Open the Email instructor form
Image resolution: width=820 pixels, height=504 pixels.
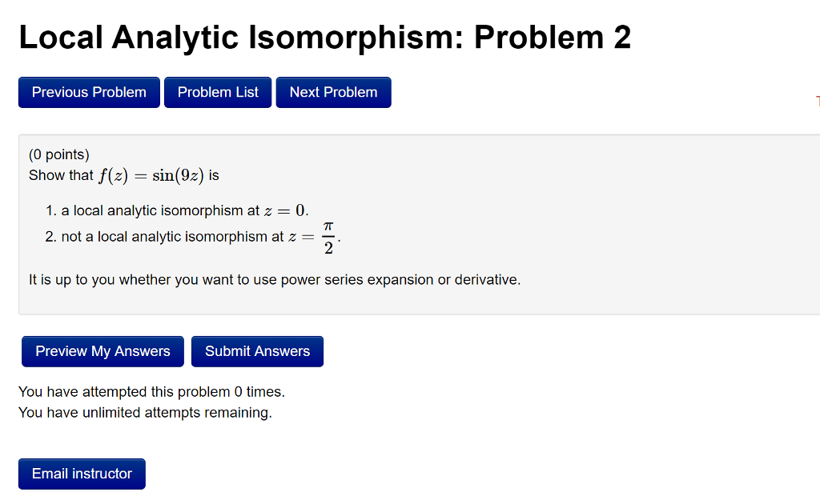[81, 474]
